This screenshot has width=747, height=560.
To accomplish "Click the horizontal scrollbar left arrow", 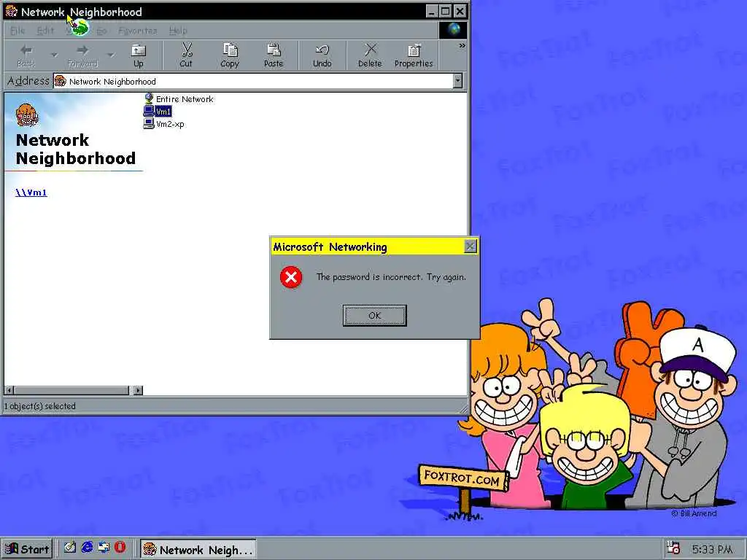I will tap(9, 391).
